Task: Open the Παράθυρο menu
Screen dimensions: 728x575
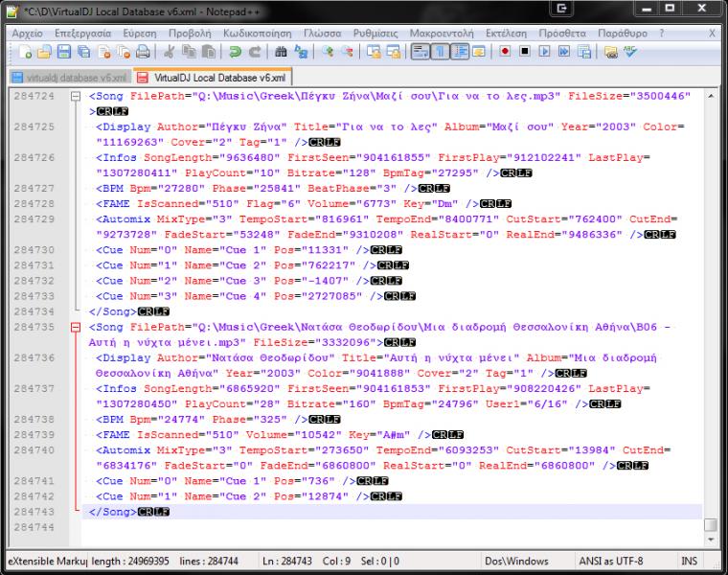Action: coord(622,34)
